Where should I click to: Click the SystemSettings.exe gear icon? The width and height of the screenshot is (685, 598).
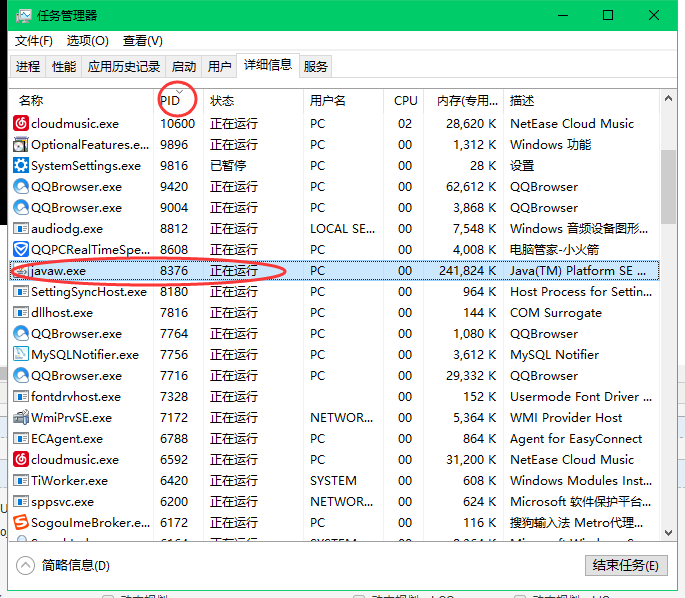(x=21, y=166)
